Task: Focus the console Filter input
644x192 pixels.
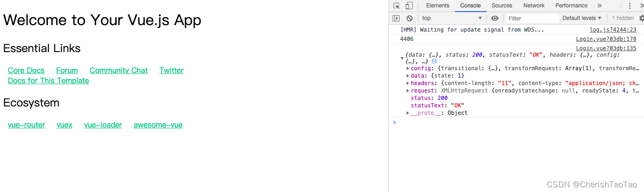Action: [x=532, y=18]
